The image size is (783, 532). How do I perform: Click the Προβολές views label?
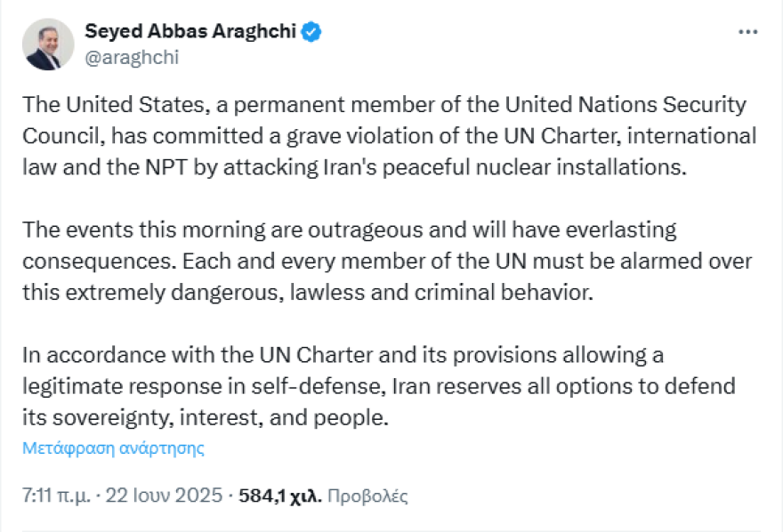[367, 496]
